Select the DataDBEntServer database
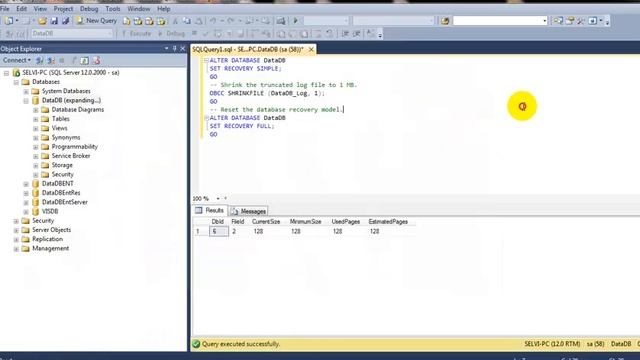 [x=64, y=202]
